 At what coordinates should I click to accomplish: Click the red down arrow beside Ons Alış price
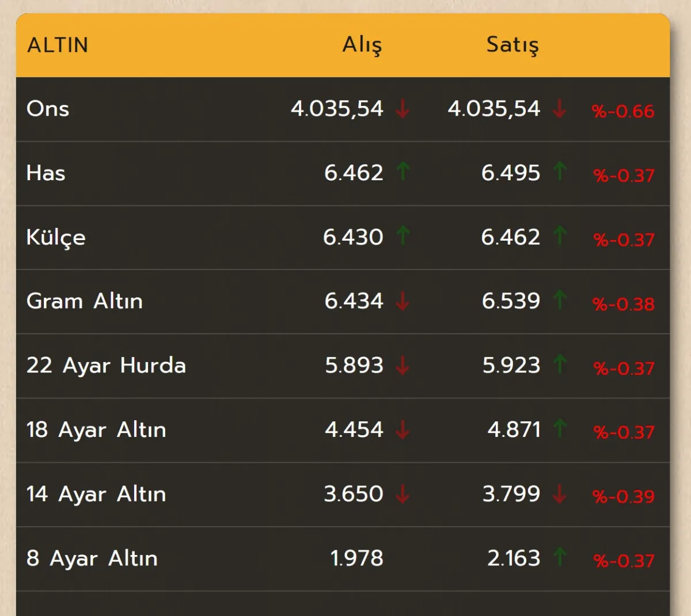click(403, 108)
